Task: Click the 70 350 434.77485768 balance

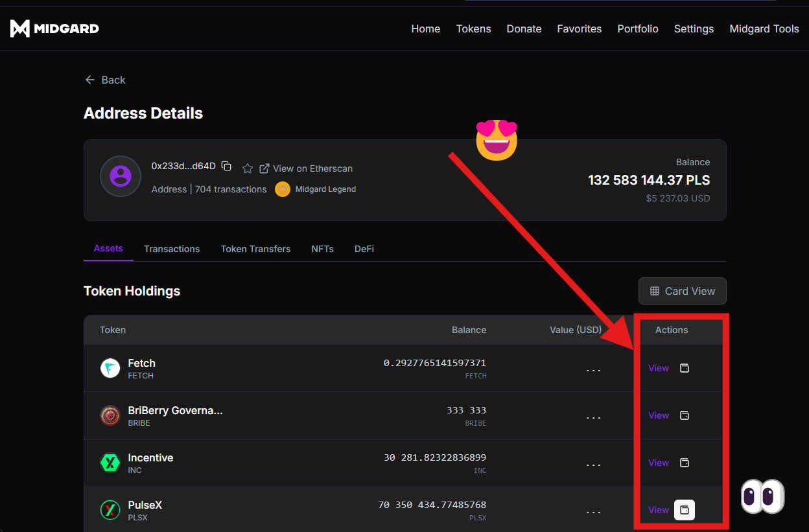Action: (x=432, y=505)
